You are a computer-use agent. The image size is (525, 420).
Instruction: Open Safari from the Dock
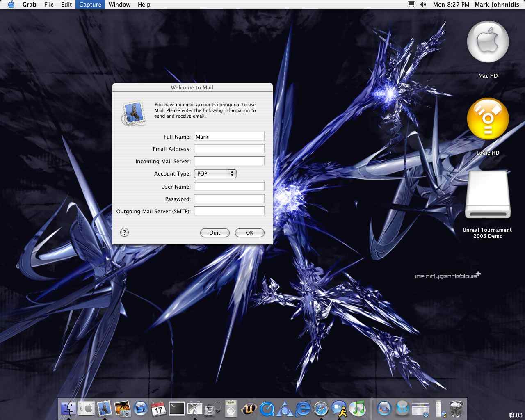click(x=321, y=409)
